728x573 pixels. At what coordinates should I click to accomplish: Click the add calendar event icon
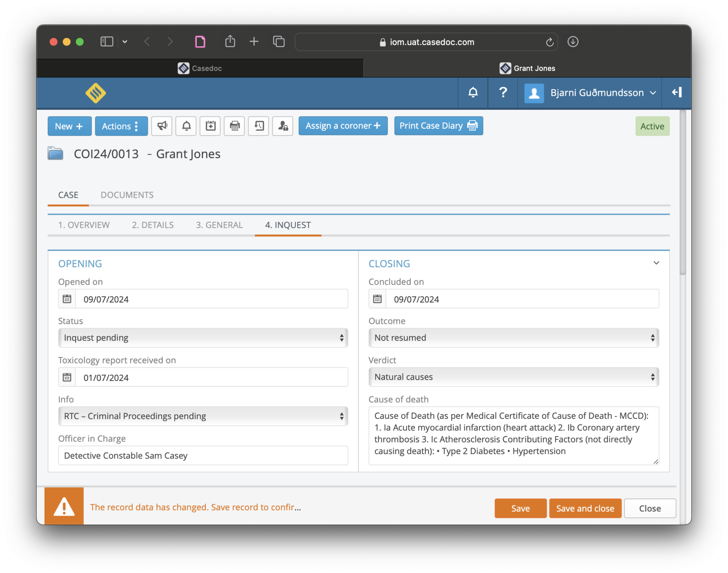[210, 126]
